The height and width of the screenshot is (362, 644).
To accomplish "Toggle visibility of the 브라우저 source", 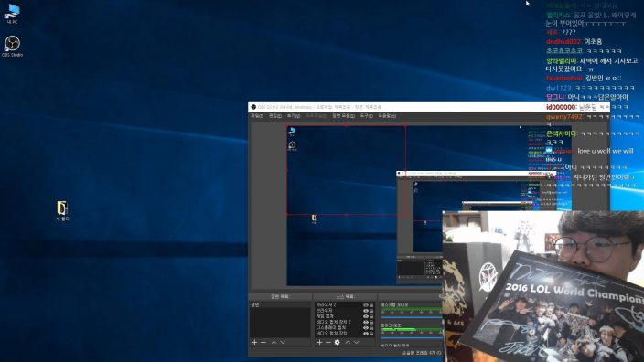I will click(x=366, y=311).
